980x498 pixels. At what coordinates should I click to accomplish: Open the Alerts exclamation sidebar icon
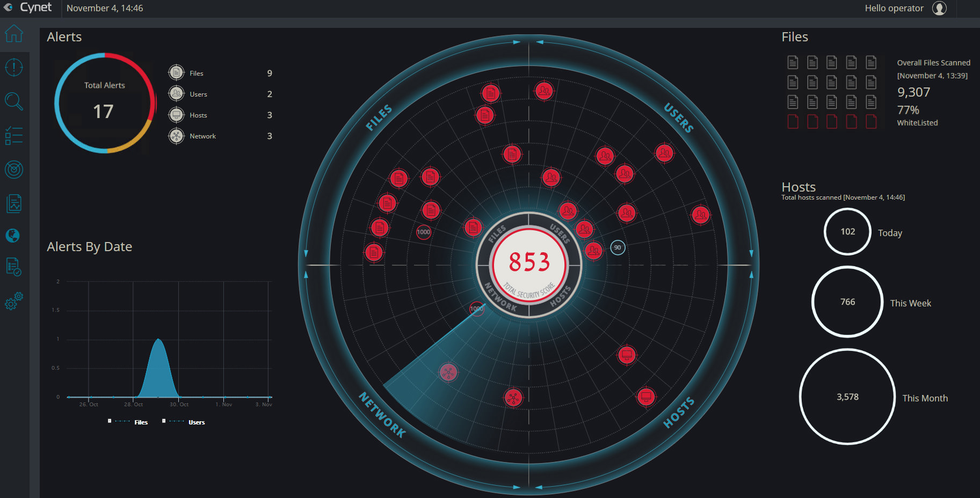[14, 68]
